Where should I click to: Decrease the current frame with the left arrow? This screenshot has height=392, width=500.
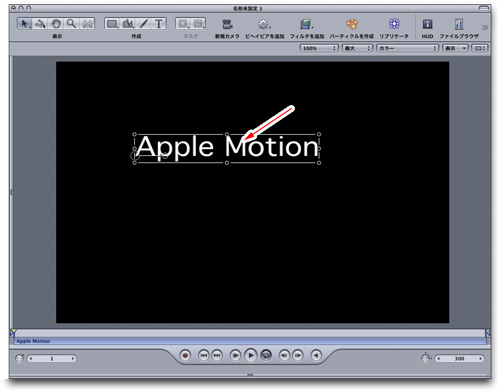(x=31, y=359)
